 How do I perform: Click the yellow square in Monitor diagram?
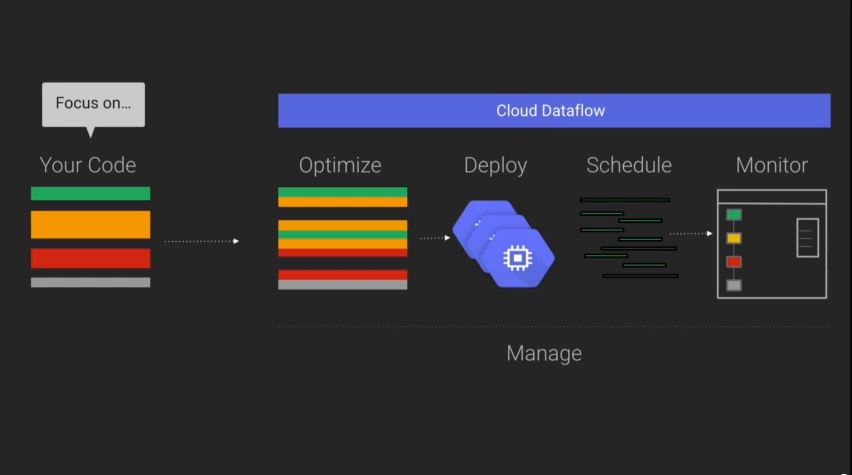[734, 238]
